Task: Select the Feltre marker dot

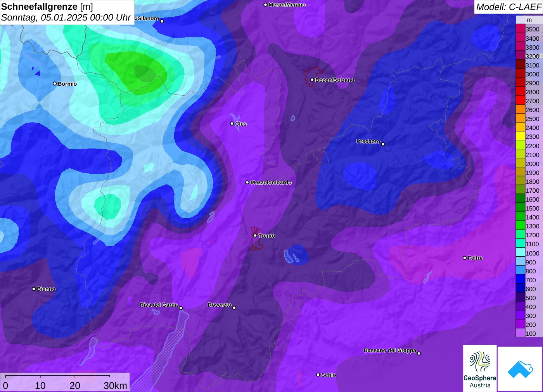Action: tap(465, 258)
